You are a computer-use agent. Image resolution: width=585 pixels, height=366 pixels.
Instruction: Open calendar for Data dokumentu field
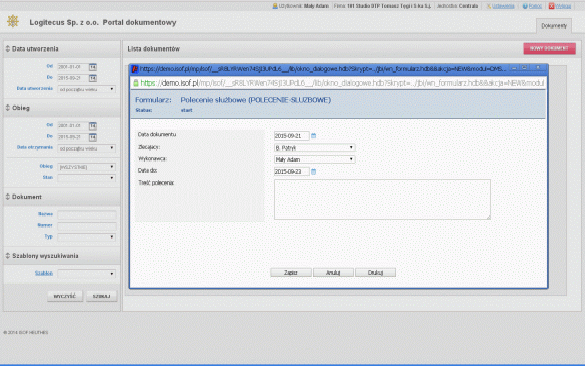(x=313, y=136)
